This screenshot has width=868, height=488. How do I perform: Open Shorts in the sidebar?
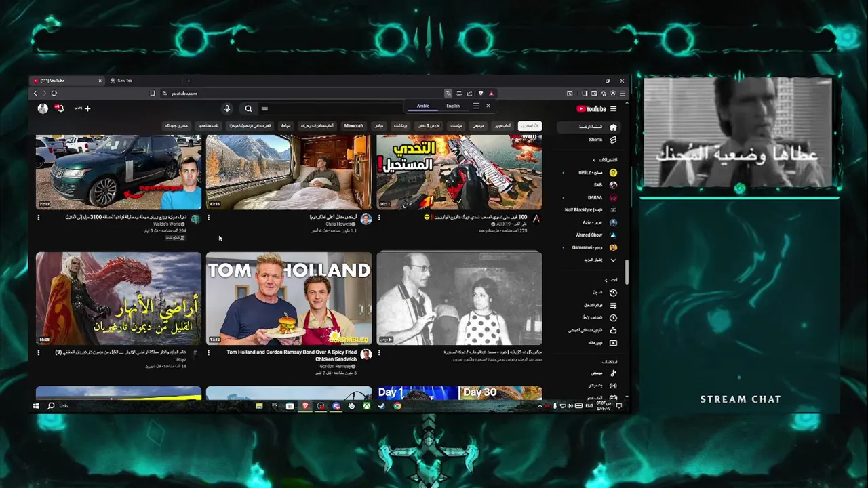coord(589,140)
